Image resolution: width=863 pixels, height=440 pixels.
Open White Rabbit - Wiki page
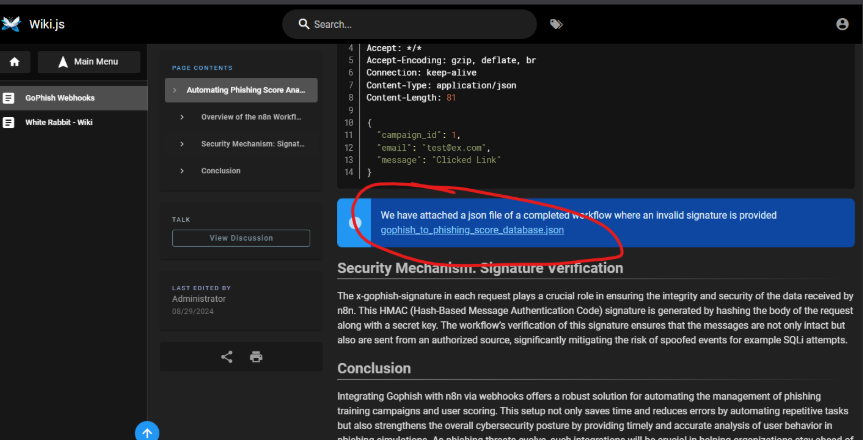pos(74,122)
